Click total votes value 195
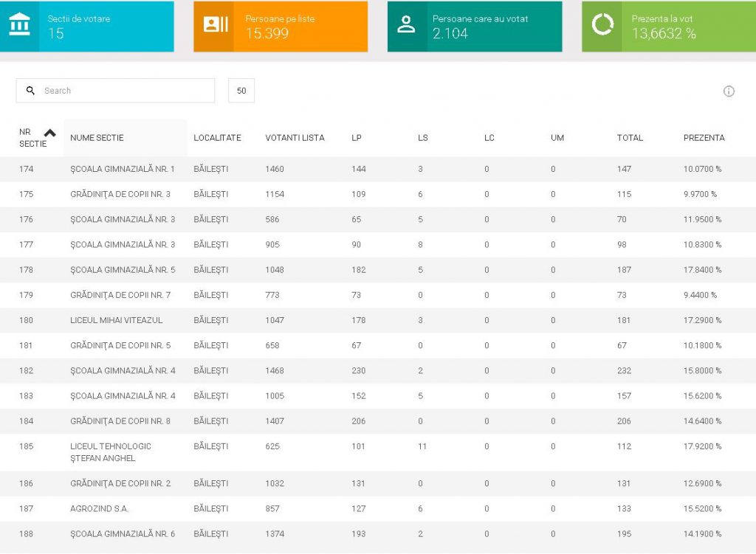Screen dimensions: 756x554 tap(625, 534)
